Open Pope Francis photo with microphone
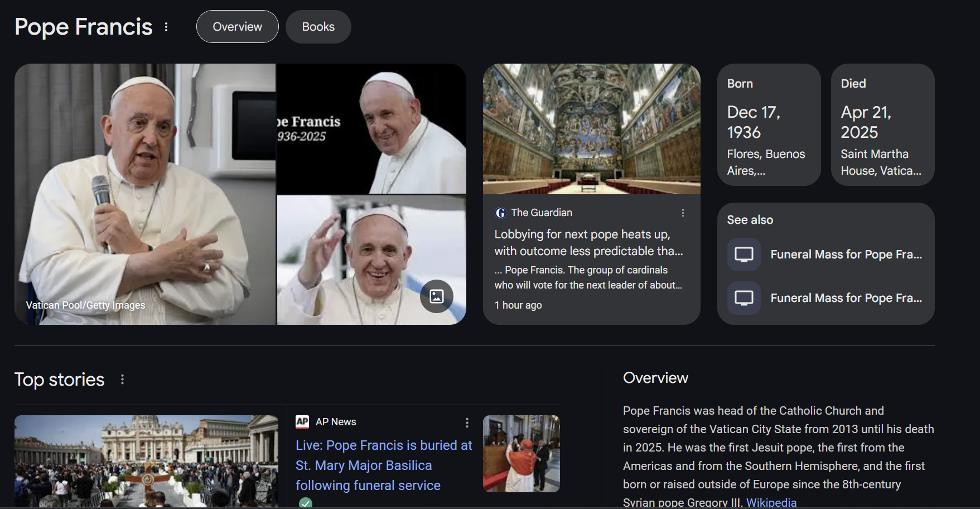 pyautogui.click(x=145, y=194)
